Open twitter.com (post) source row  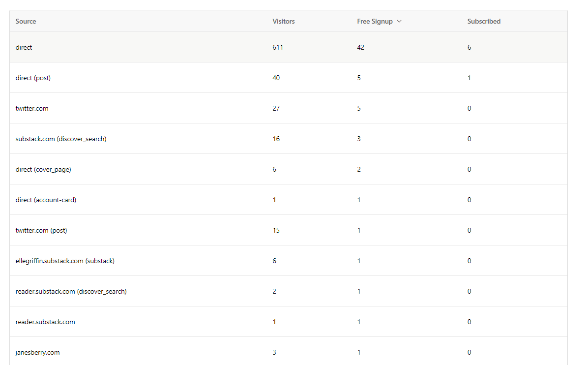click(x=41, y=231)
